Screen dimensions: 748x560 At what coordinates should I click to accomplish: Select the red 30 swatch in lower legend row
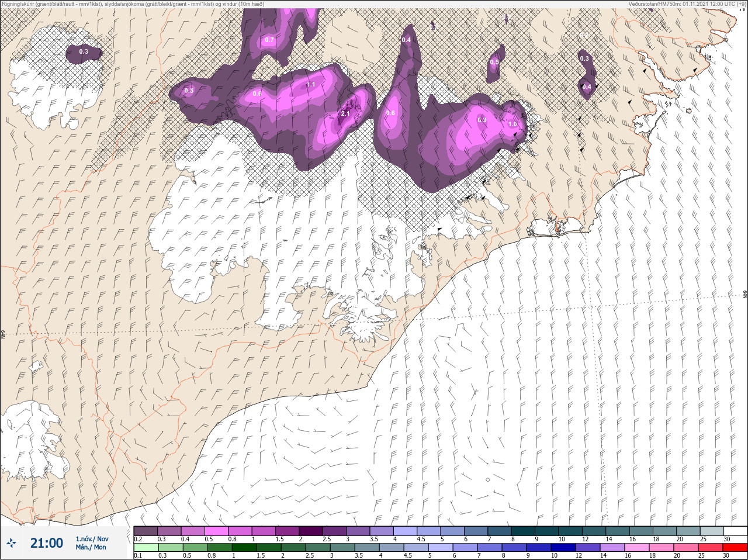[x=735, y=548]
